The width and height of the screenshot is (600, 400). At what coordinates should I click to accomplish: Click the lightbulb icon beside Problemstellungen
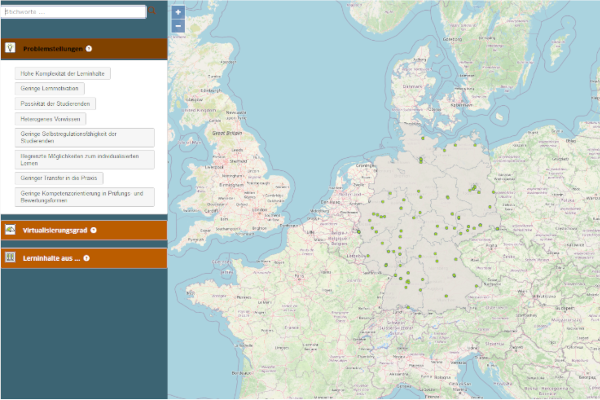pos(10,48)
